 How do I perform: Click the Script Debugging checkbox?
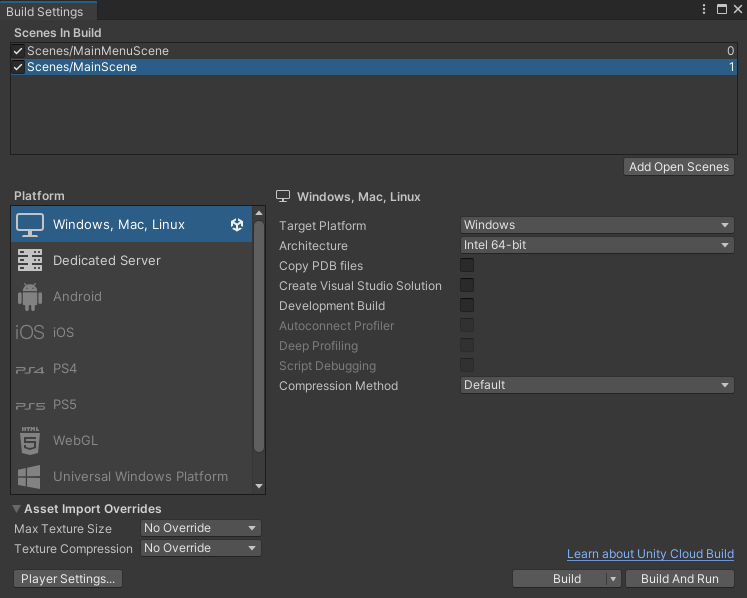[x=467, y=365]
